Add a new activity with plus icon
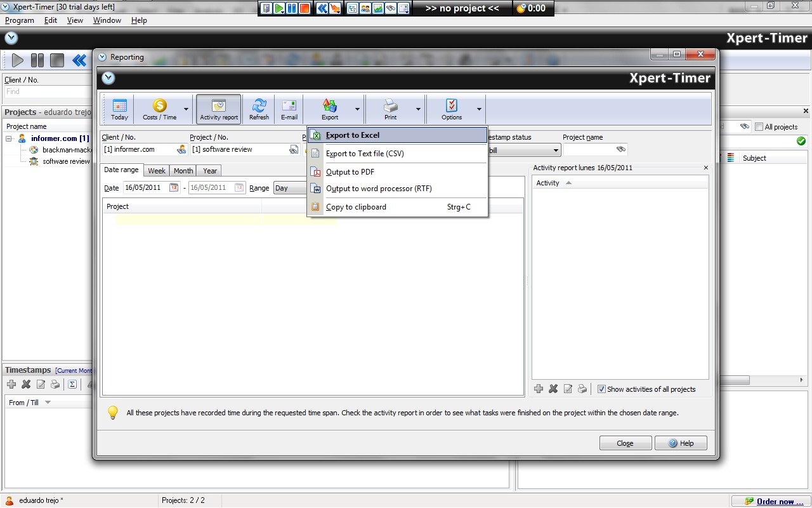The height and width of the screenshot is (508, 812). click(x=539, y=389)
